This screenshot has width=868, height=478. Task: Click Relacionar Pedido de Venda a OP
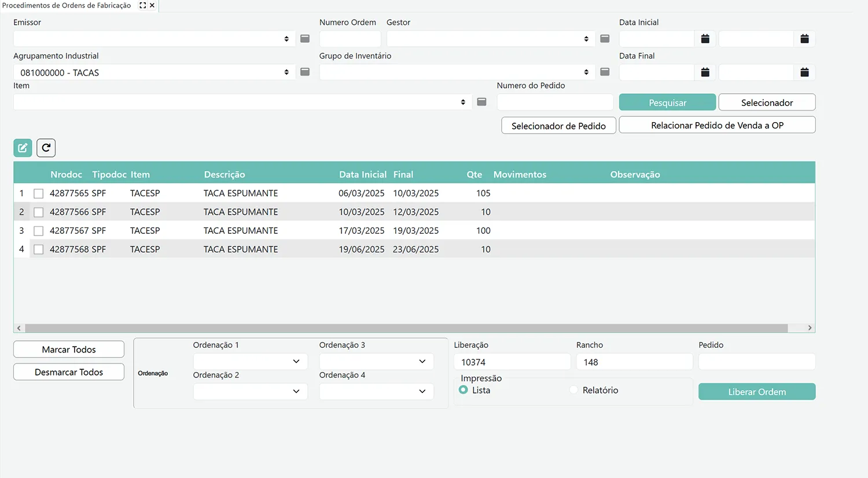[717, 125]
